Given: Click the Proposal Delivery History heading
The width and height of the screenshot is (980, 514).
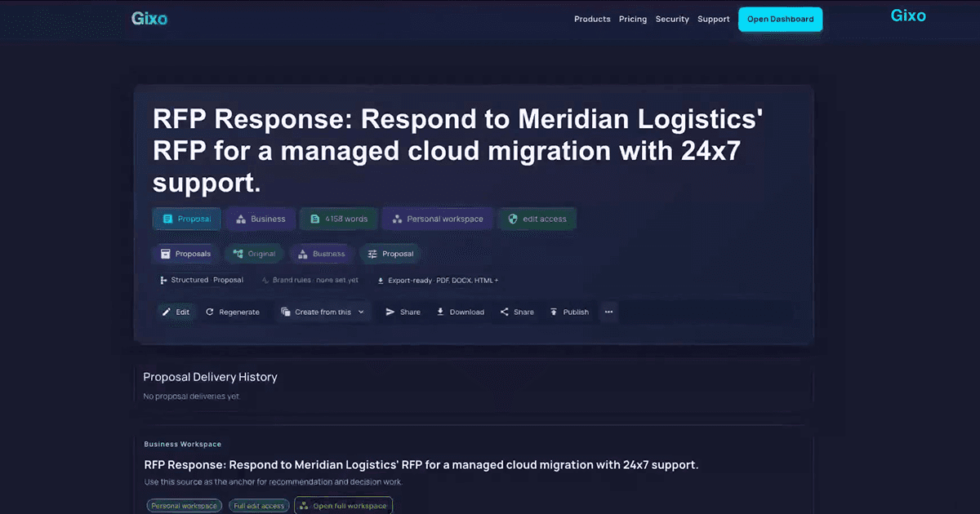Looking at the screenshot, I should pyautogui.click(x=210, y=377).
